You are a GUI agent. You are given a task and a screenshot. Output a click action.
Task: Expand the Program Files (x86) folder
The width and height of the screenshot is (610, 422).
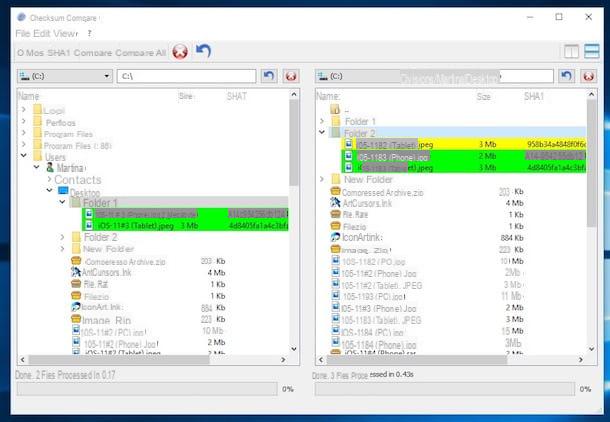[24, 145]
